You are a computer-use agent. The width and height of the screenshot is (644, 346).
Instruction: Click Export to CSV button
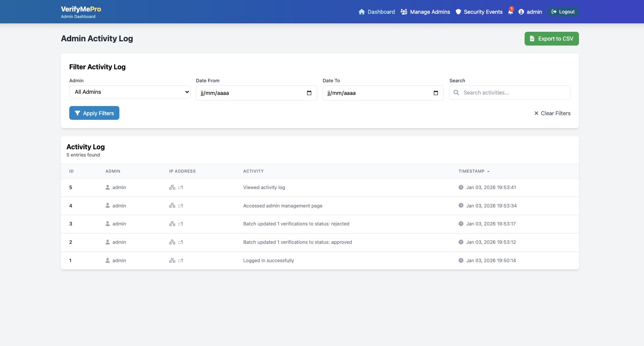coord(551,39)
